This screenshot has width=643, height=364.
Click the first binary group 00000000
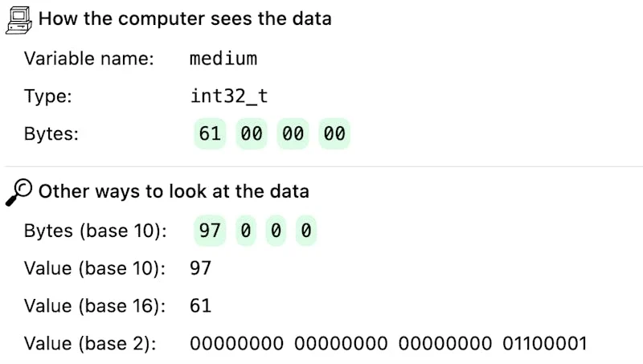tap(236, 343)
